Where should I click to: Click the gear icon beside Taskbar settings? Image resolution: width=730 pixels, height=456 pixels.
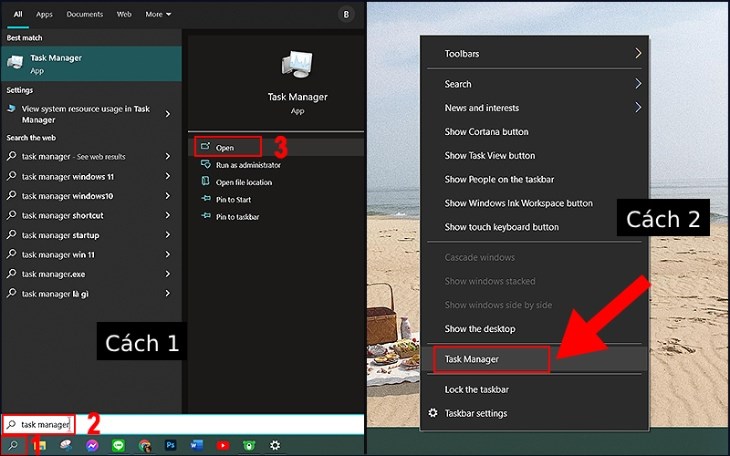pyautogui.click(x=433, y=413)
